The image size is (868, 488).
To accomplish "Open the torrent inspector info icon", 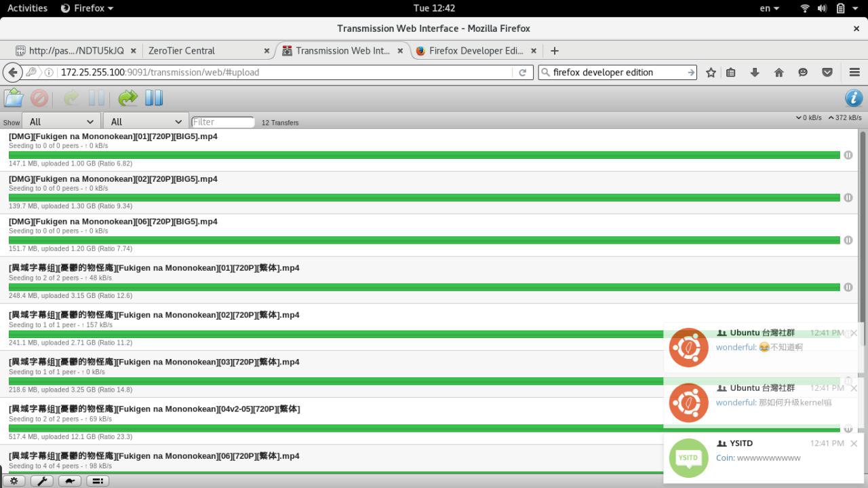I will coord(854,98).
